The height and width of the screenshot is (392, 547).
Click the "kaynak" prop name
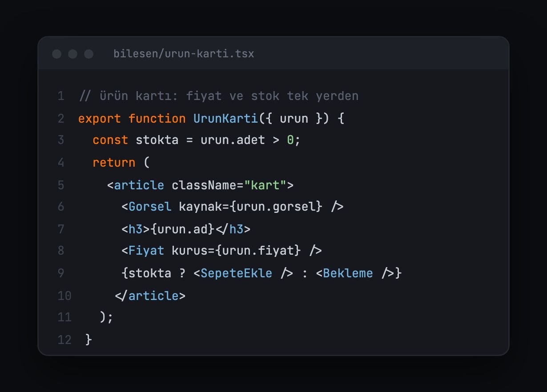[200, 207]
